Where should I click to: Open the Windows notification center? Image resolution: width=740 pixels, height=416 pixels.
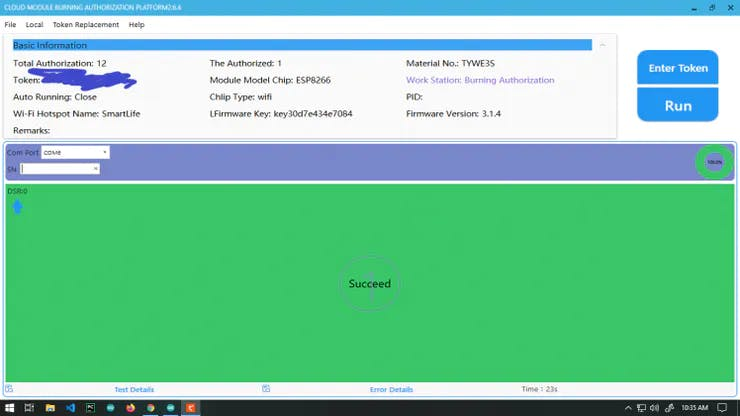click(x=722, y=408)
